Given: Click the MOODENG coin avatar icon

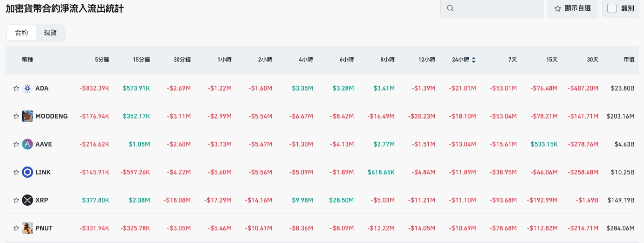Looking at the screenshot, I should point(27,116).
